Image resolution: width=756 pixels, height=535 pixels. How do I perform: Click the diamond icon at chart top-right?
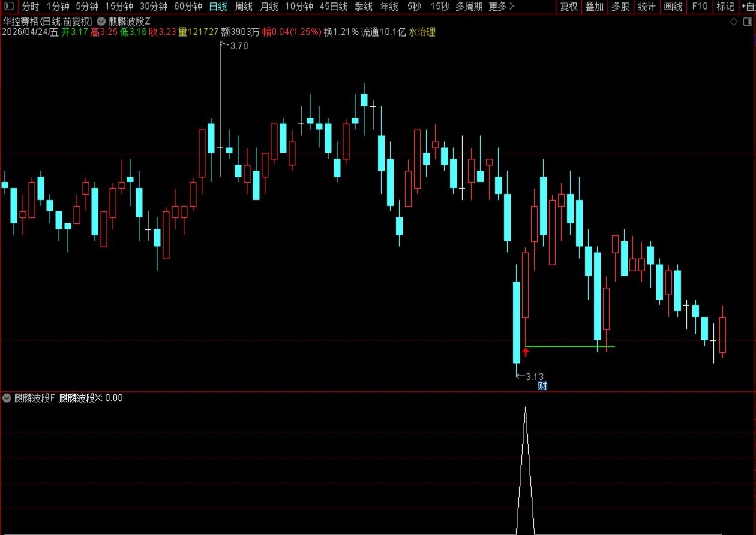click(733, 22)
